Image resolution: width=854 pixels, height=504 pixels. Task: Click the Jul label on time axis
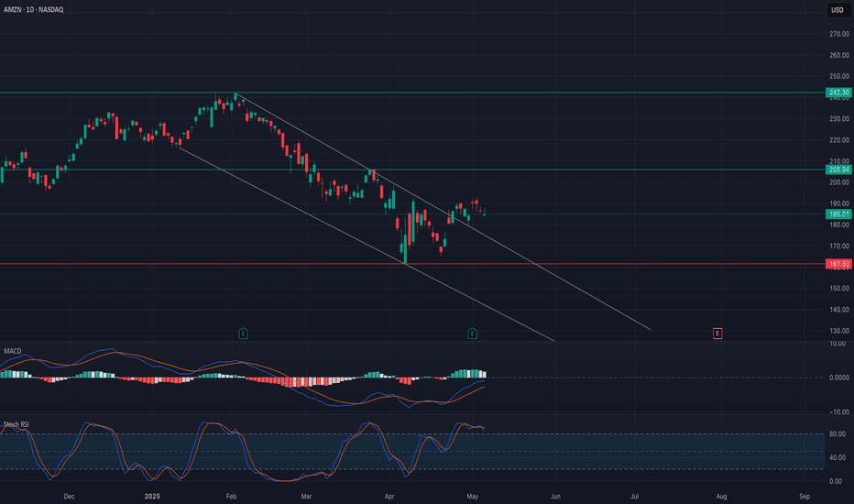pos(634,497)
